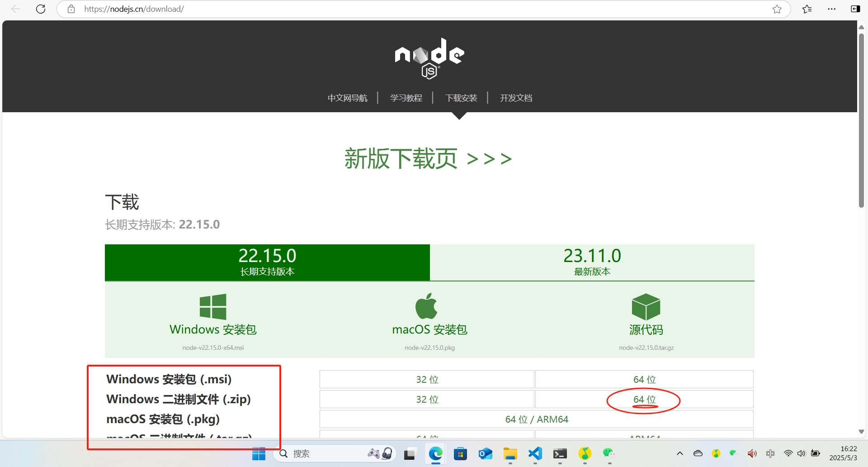Toggle the browser sidebar icon
Screen dimensions: 868x467
coord(855,9)
